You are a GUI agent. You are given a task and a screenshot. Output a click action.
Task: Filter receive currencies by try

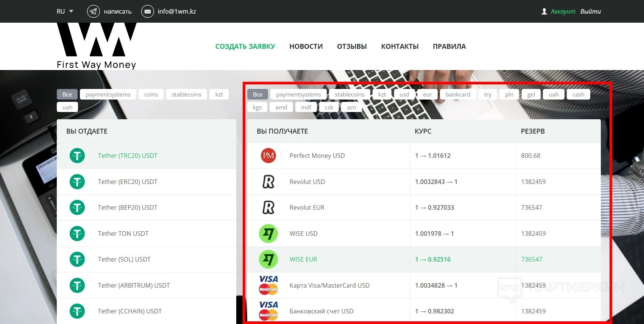(x=488, y=94)
